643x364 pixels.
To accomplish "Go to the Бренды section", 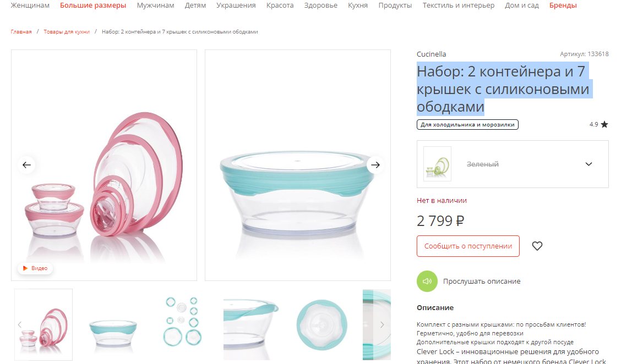I will [563, 5].
